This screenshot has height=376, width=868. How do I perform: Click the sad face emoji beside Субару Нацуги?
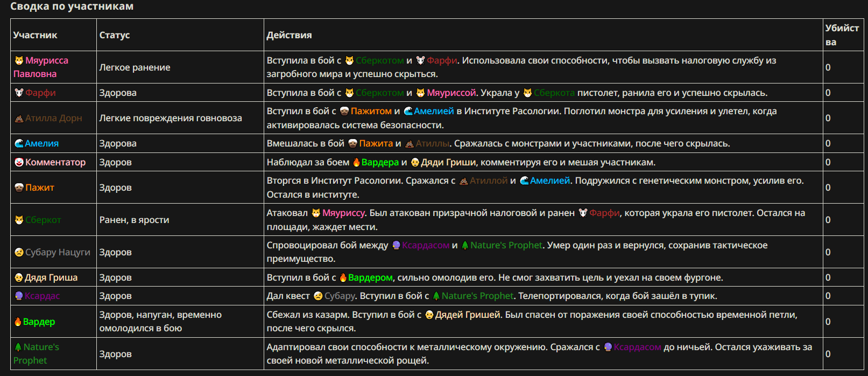tap(19, 252)
